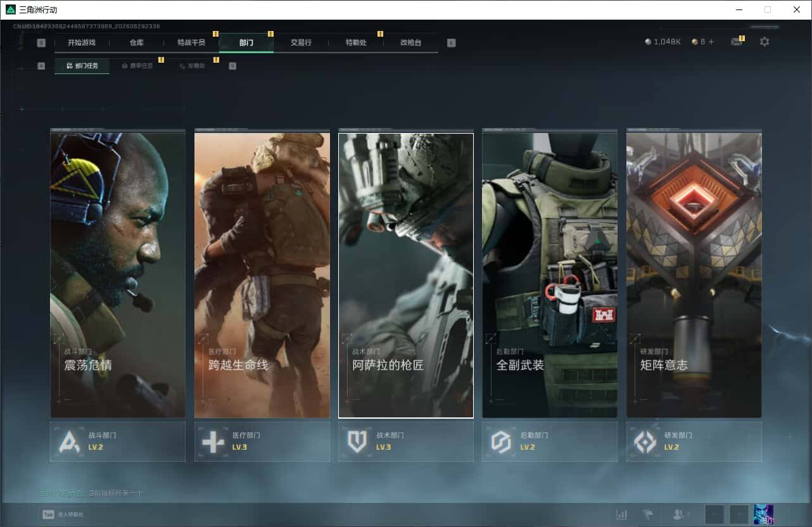The height and width of the screenshot is (527, 812).
Task: Open the 矩阵意志 research mission card
Action: pos(694,275)
